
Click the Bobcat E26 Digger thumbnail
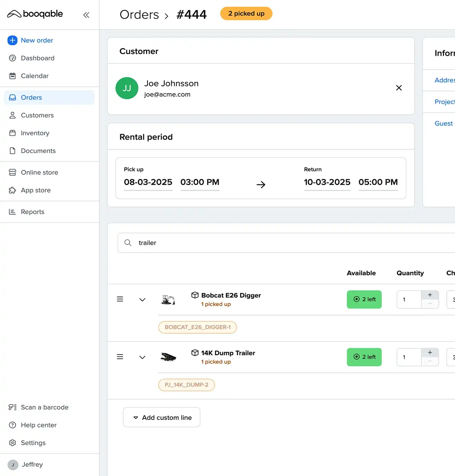tap(168, 300)
